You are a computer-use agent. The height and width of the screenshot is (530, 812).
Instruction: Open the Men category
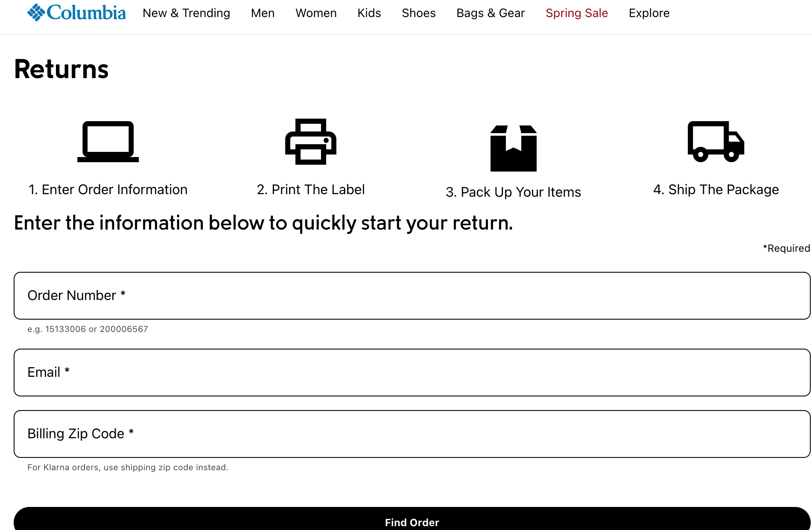point(263,13)
